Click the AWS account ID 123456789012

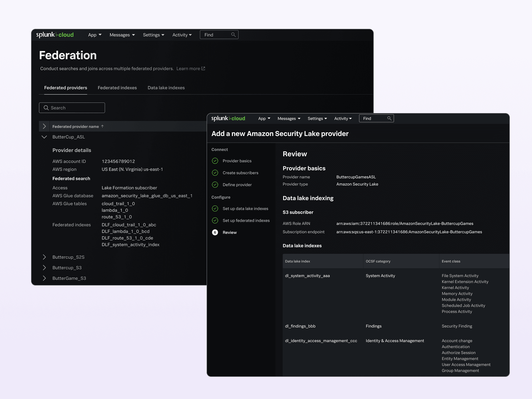pos(118,161)
